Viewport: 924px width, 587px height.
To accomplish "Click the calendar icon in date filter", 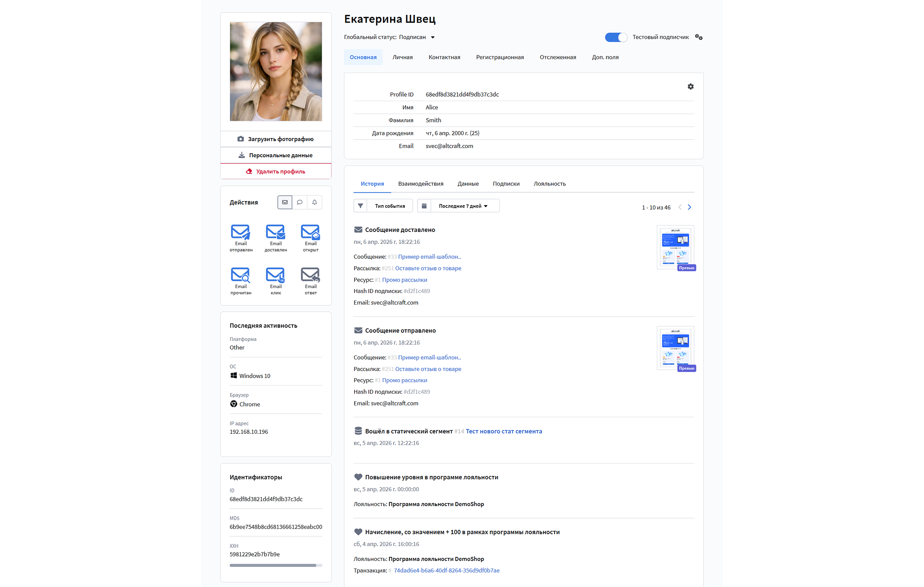I will (x=424, y=206).
